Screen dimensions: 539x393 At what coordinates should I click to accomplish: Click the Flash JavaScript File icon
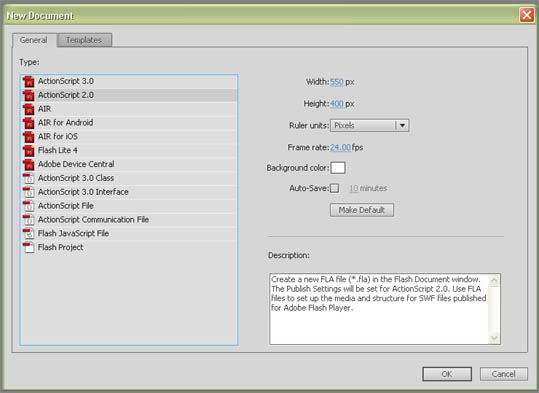(x=29, y=233)
